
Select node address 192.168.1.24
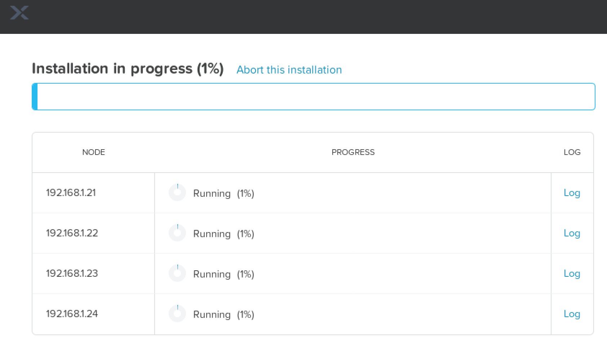click(72, 314)
